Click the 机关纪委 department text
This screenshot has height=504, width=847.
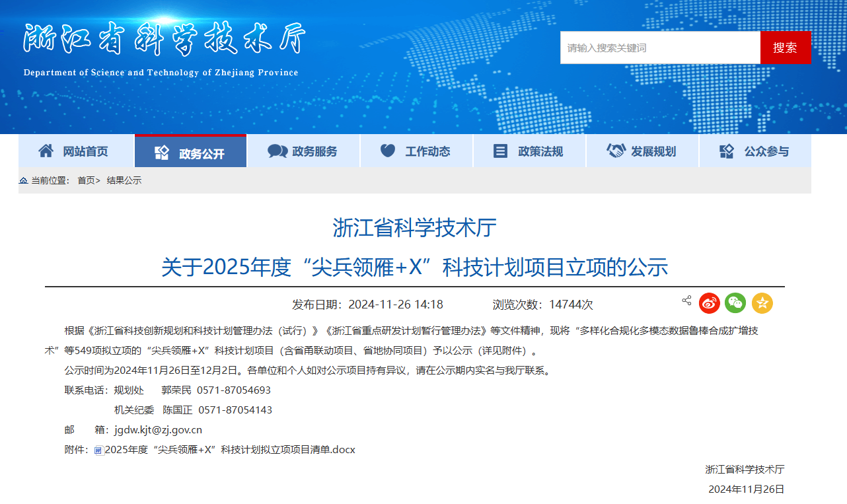(x=134, y=410)
